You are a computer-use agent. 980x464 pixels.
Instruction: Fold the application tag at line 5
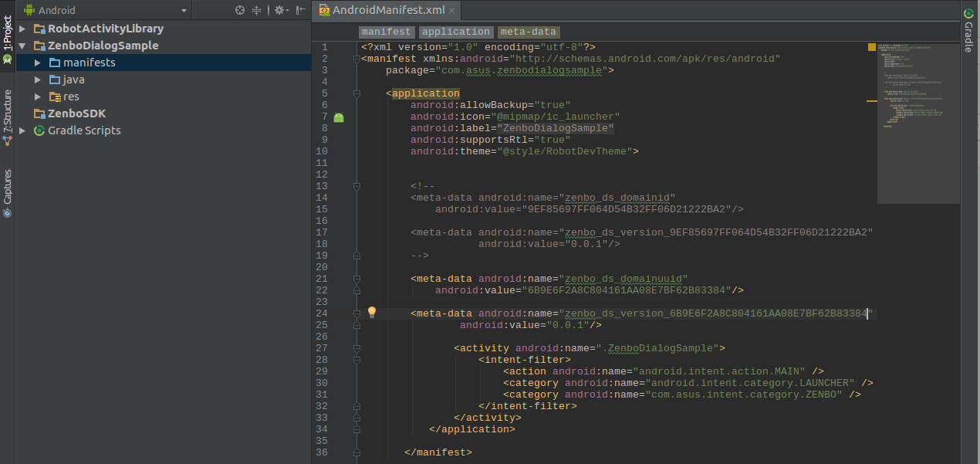[x=357, y=93]
